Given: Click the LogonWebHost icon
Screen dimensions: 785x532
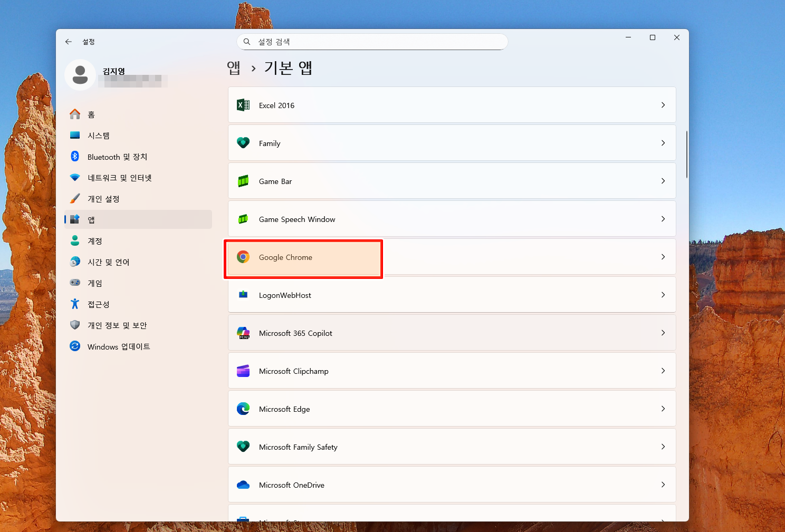Looking at the screenshot, I should 243,295.
